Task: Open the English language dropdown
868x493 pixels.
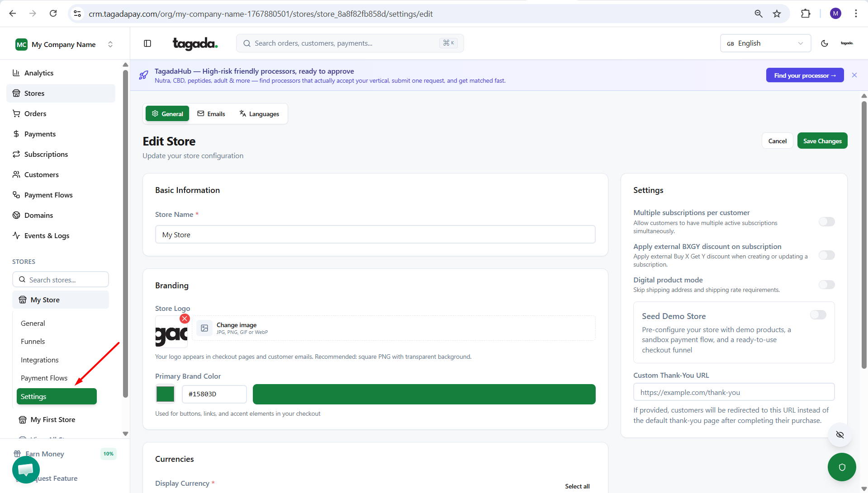Action: point(765,43)
